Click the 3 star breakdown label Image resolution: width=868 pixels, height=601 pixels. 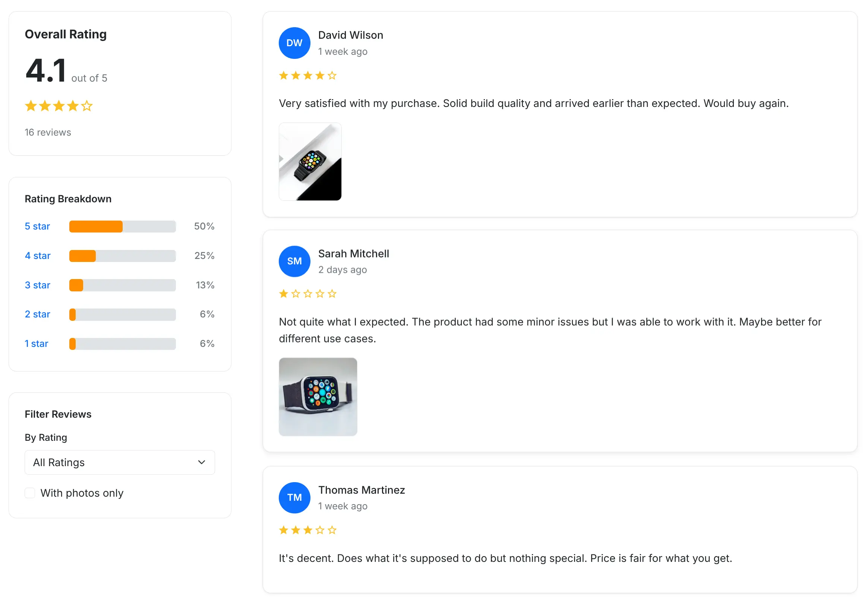pyautogui.click(x=37, y=285)
